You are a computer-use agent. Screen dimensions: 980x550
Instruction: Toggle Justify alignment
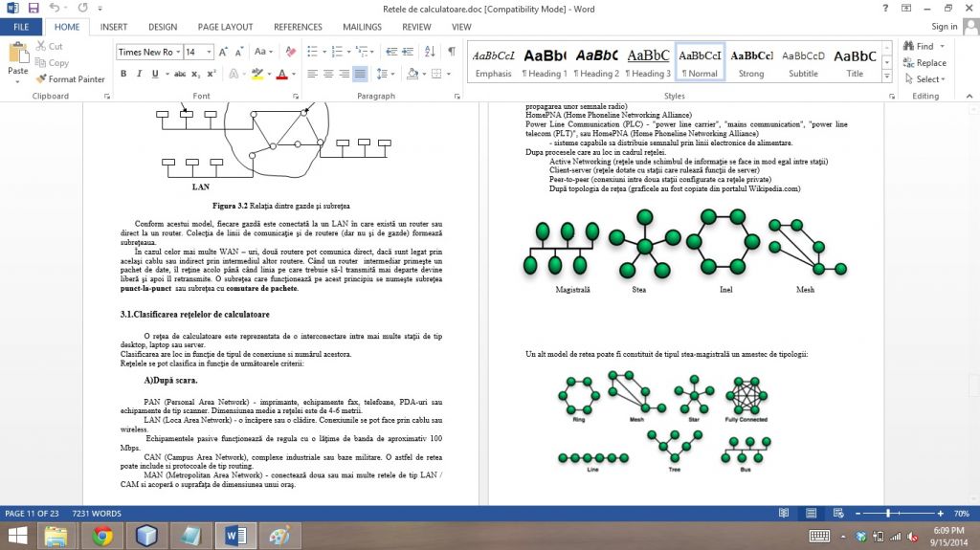point(360,74)
